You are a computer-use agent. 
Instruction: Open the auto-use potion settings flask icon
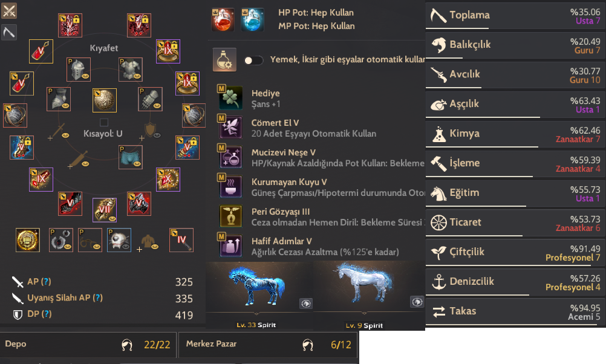click(x=224, y=60)
